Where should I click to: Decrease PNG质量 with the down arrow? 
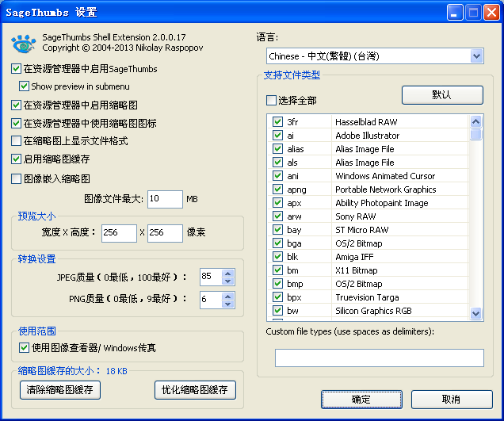tap(228, 304)
